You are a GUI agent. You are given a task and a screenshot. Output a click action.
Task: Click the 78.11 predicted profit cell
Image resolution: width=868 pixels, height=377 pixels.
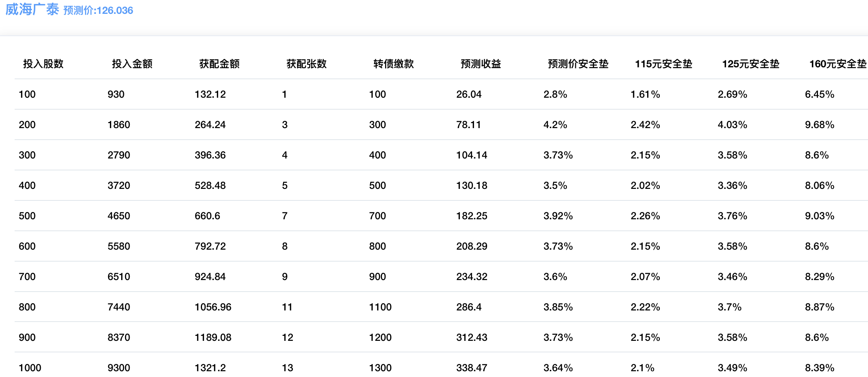[468, 125]
